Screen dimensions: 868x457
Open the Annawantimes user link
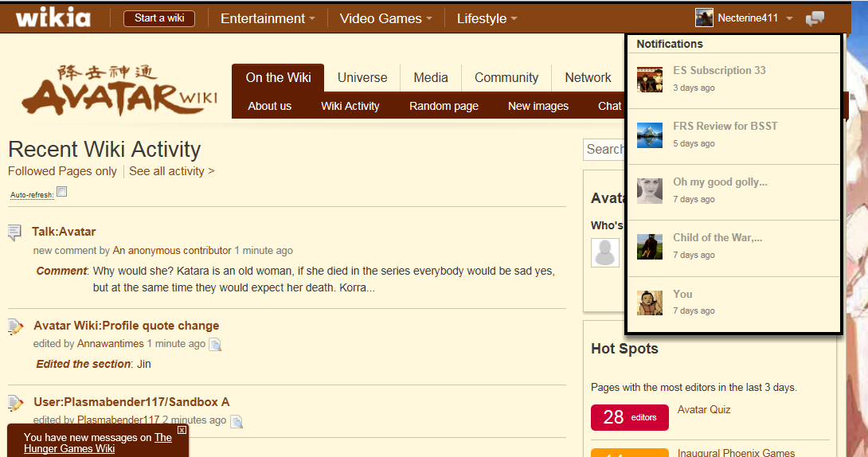(110, 344)
